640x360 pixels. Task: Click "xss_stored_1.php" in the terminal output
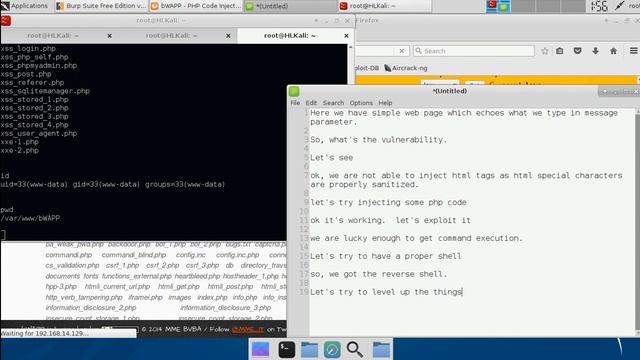click(x=34, y=100)
